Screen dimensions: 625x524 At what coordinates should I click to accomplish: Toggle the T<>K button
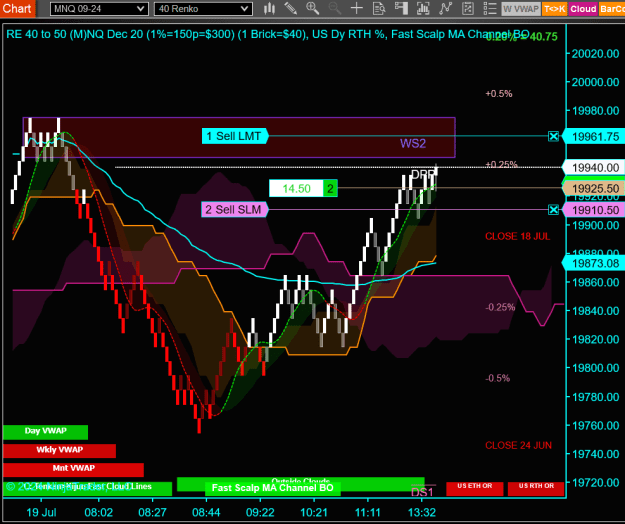coord(554,9)
